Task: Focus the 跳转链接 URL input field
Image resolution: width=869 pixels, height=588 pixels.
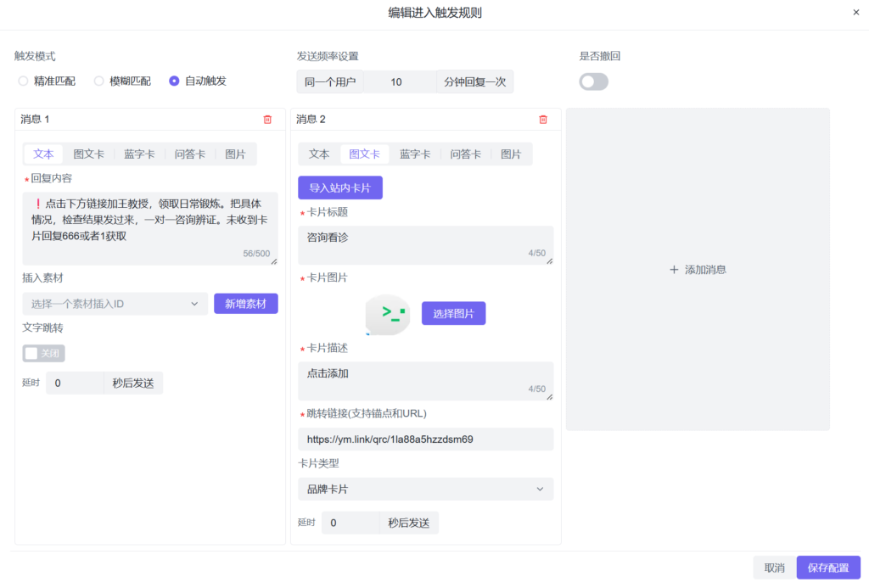Action: [425, 440]
